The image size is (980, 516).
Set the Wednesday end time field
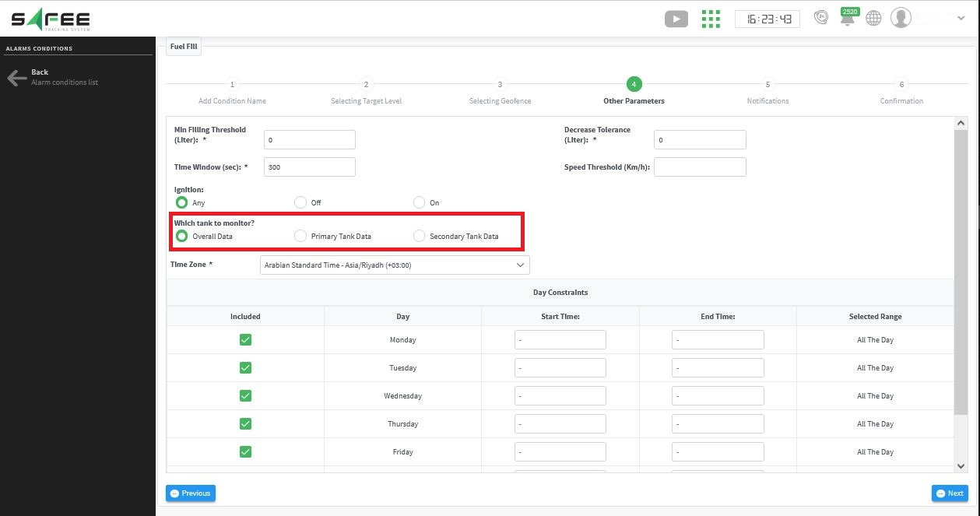(718, 396)
